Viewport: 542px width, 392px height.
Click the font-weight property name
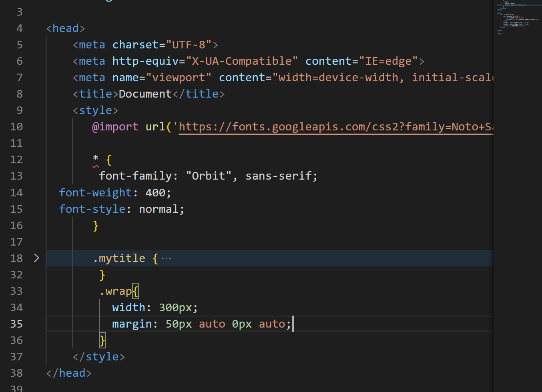pos(95,193)
